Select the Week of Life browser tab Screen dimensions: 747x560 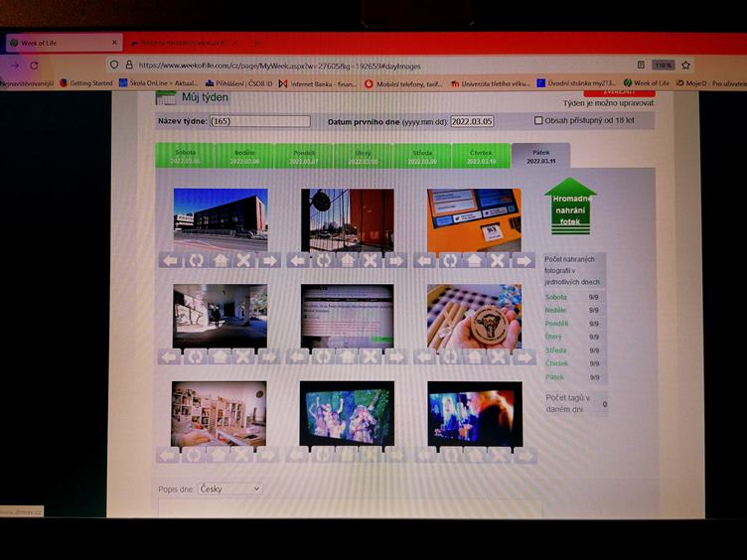[64, 43]
